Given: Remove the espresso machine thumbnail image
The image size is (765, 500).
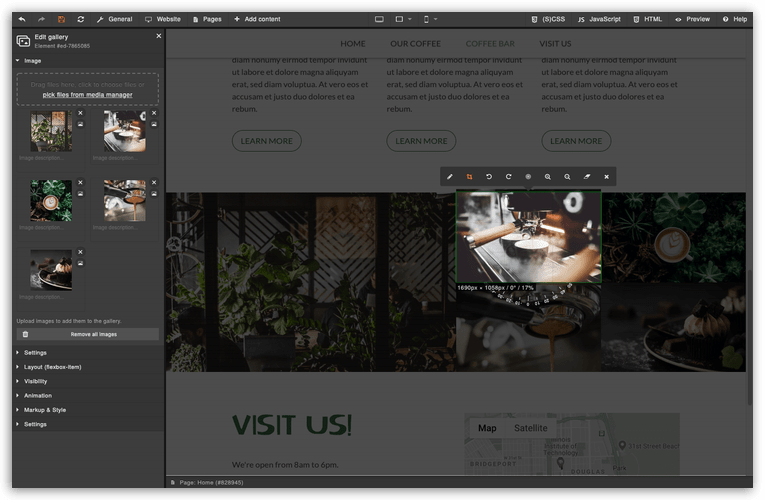Looking at the screenshot, I should pos(154,113).
